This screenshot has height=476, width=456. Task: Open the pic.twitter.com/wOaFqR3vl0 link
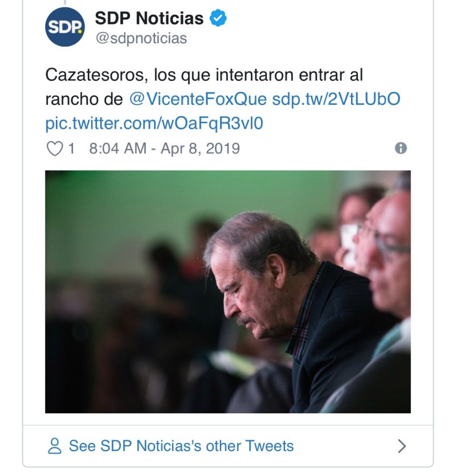point(154,123)
